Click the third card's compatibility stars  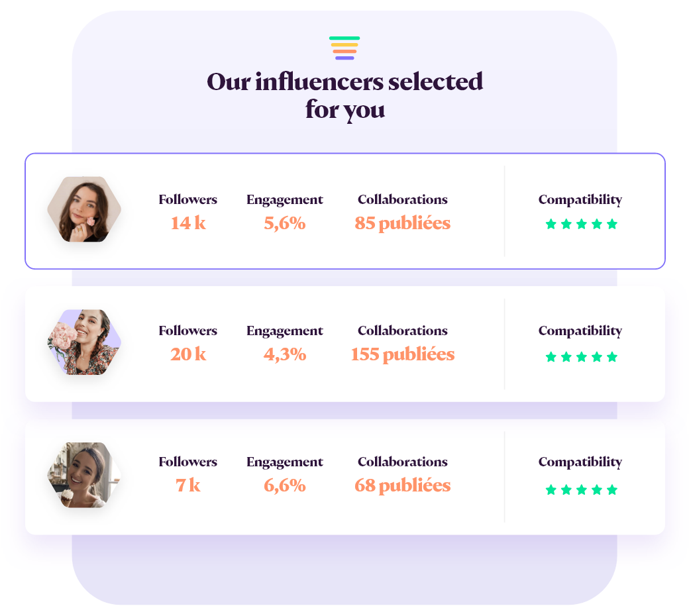tap(581, 490)
